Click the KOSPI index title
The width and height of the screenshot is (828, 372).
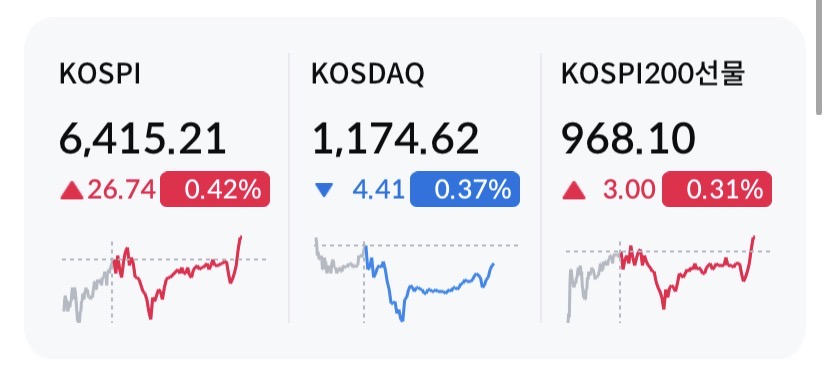tap(100, 75)
